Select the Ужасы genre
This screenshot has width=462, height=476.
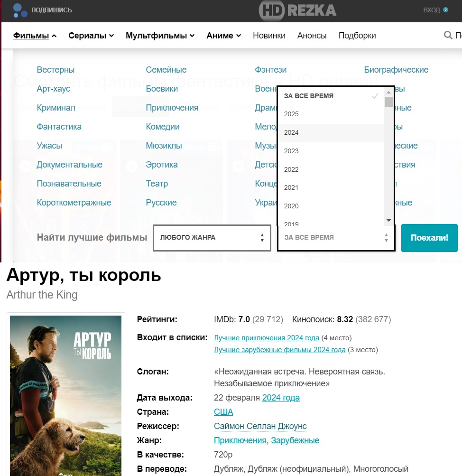point(49,146)
